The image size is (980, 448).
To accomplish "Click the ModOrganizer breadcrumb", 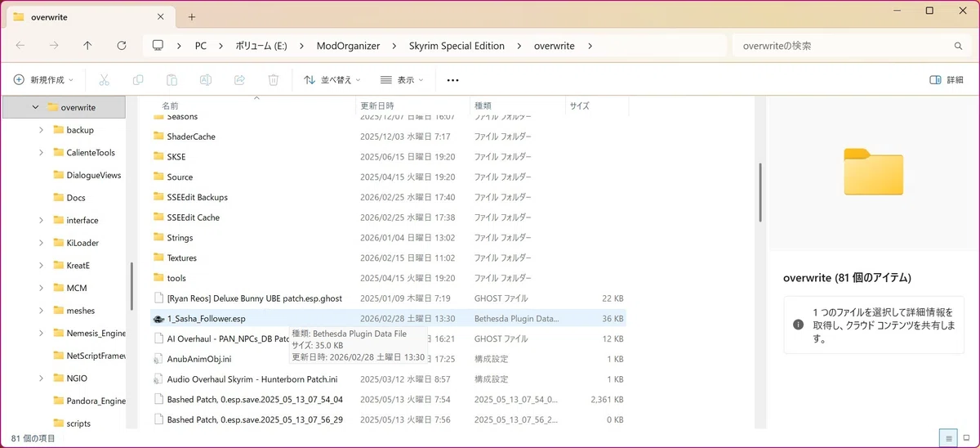I will coord(348,46).
